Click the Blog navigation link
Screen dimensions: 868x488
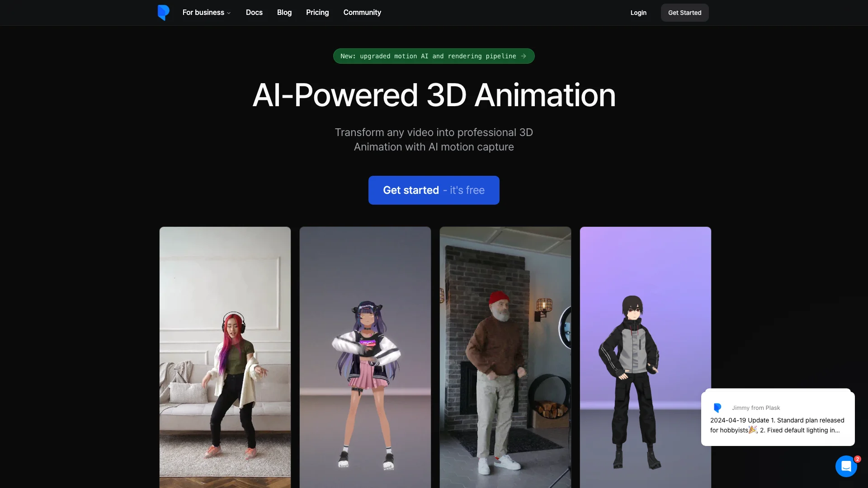tap(284, 13)
